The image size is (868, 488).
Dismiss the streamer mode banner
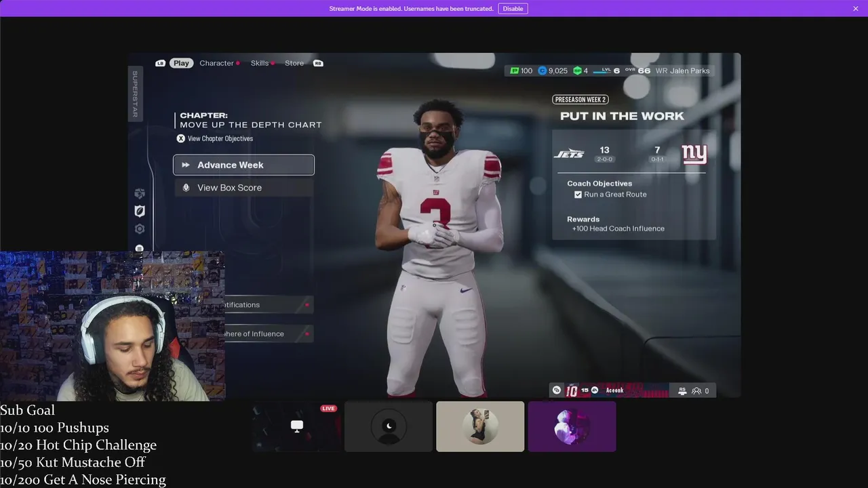[x=856, y=9]
